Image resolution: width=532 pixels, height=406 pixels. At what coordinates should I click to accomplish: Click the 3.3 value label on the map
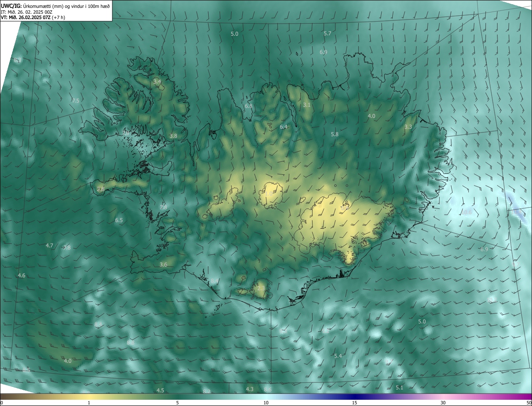coord(408,127)
